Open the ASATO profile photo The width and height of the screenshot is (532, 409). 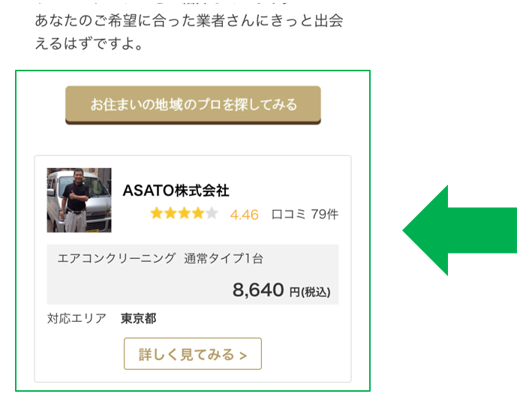tap(79, 200)
